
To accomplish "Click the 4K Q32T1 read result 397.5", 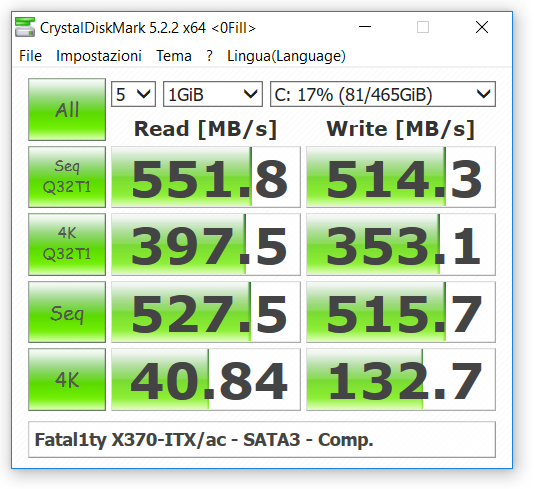I will (206, 244).
